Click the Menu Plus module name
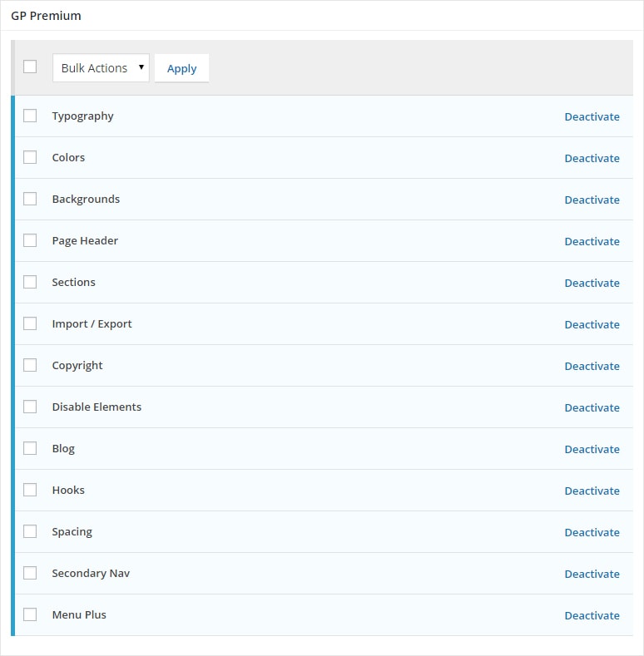644x656 pixels. click(x=79, y=614)
